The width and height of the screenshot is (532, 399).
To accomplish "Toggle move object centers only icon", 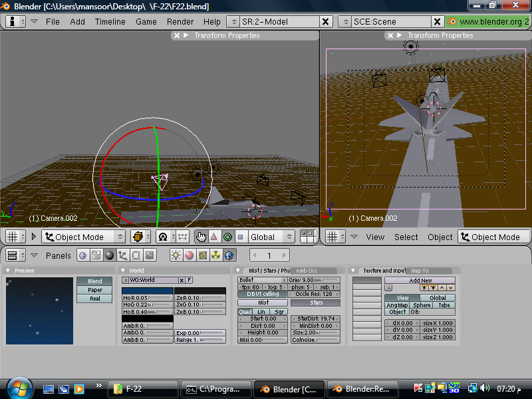I will (x=182, y=237).
